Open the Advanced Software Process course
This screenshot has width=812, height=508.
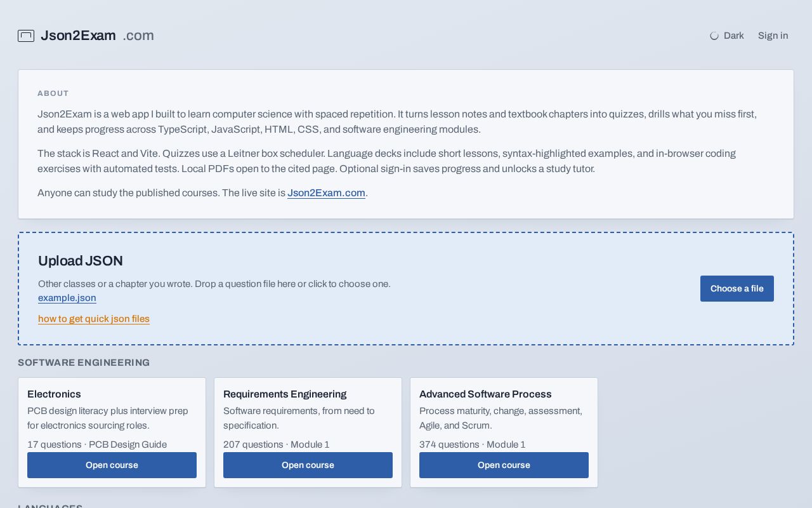(x=504, y=465)
